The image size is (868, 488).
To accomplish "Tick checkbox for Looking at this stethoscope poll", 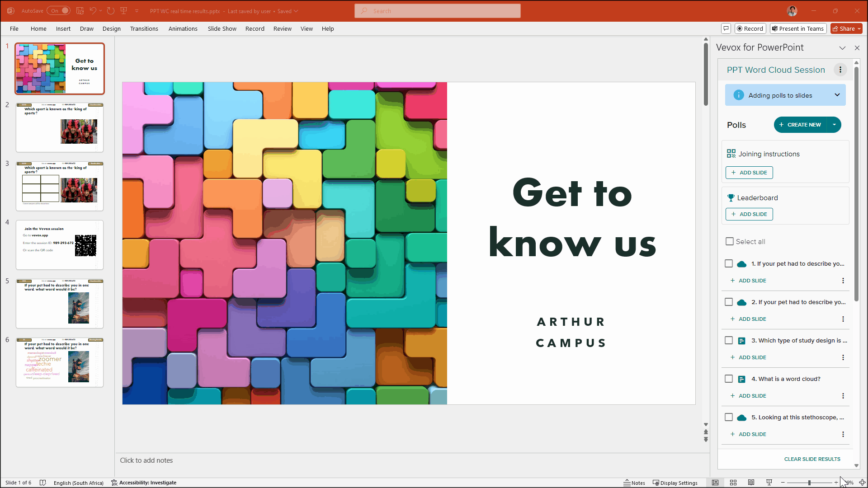I will 729,417.
